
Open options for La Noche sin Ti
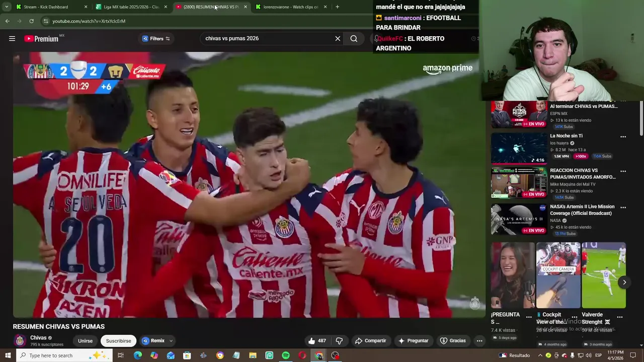[623, 137]
